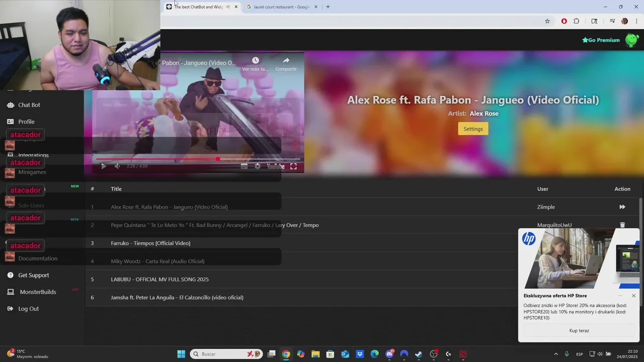This screenshot has width=644, height=362.
Task: Open the Chrome extensions puzzle menu
Action: click(x=577, y=21)
